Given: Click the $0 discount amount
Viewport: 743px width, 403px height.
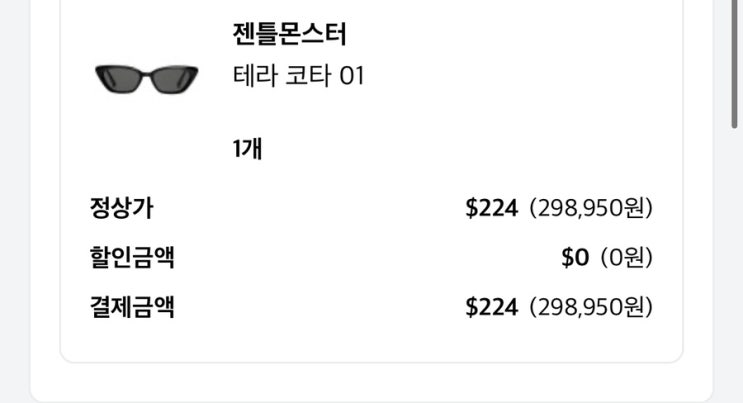Looking at the screenshot, I should click(x=575, y=257).
